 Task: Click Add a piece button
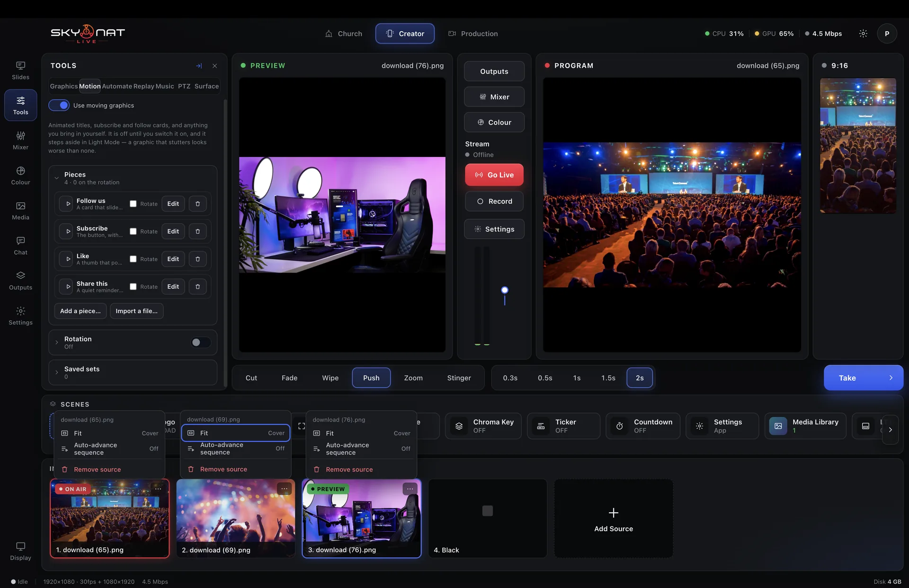point(80,311)
